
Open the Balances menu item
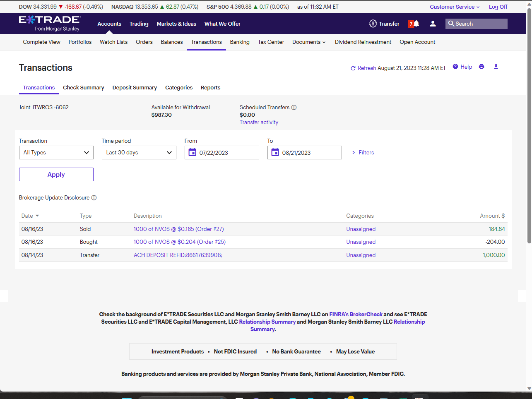coord(172,42)
